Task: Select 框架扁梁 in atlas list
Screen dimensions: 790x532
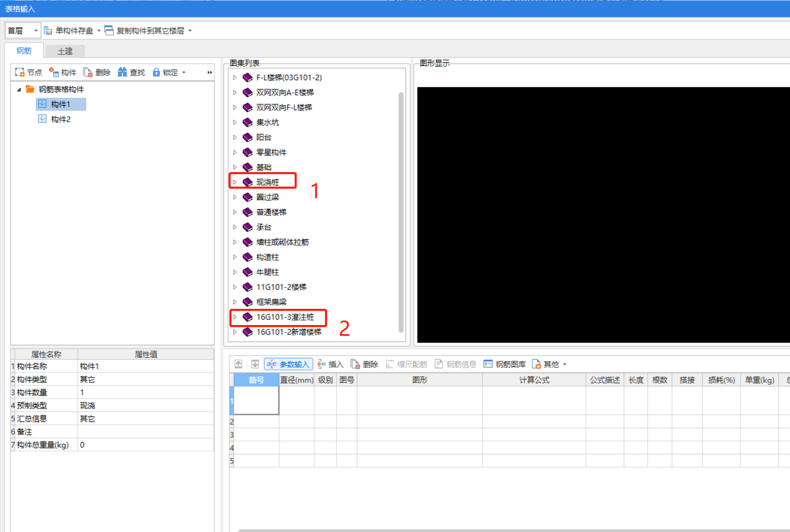Action: point(271,302)
